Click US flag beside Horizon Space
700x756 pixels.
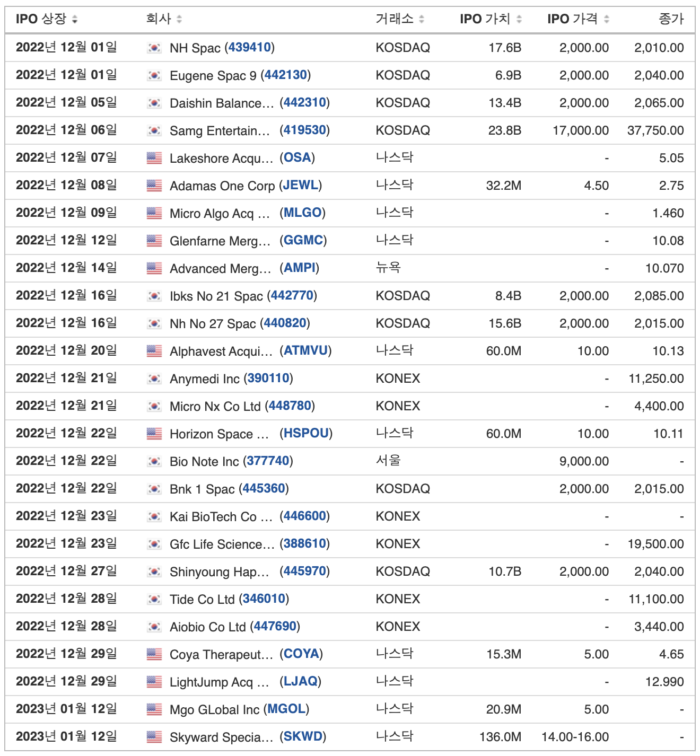point(154,434)
